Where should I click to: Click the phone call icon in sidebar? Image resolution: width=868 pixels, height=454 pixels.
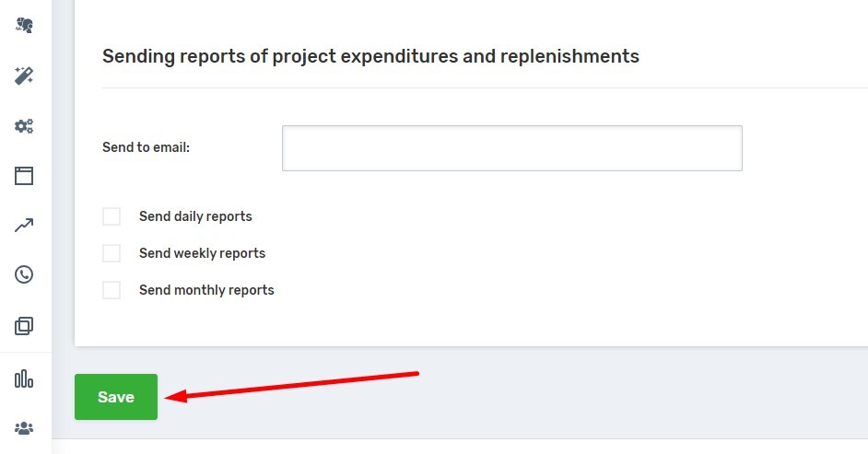point(24,274)
